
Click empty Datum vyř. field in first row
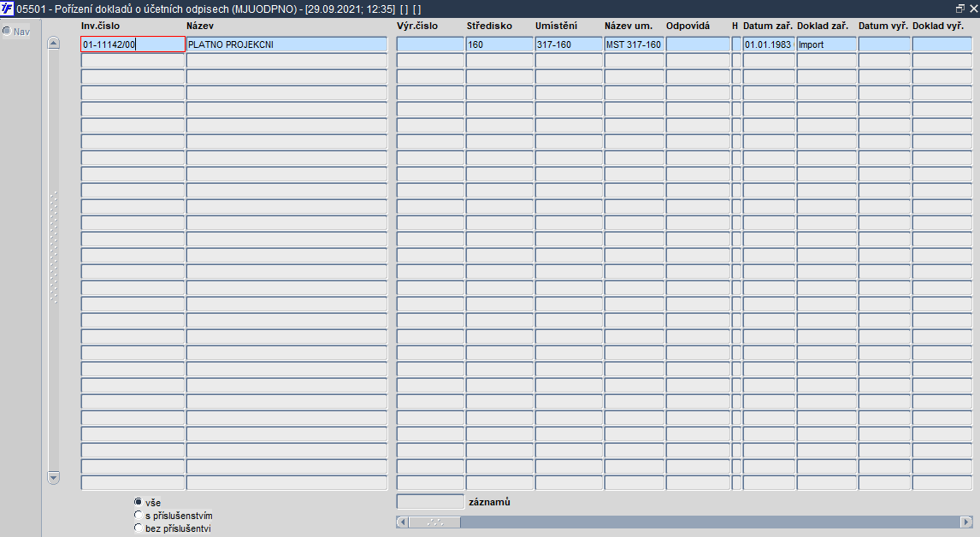(884, 44)
